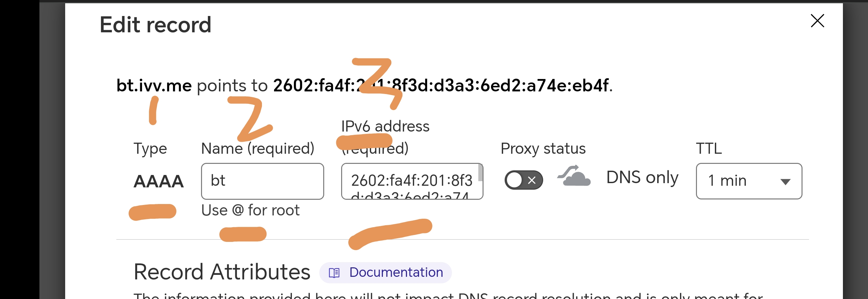Viewport: 868px width, 299px height.
Task: Click the Name field containing bt
Action: coord(262,181)
